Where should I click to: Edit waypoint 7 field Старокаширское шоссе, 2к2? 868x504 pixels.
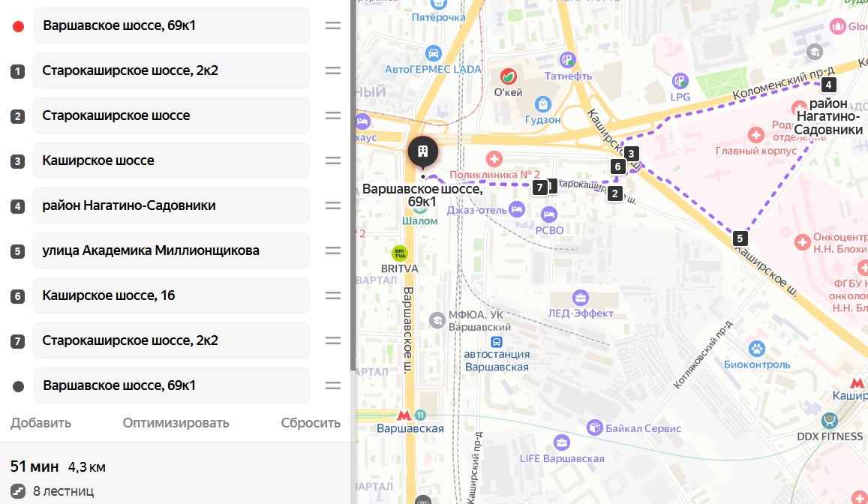[172, 340]
